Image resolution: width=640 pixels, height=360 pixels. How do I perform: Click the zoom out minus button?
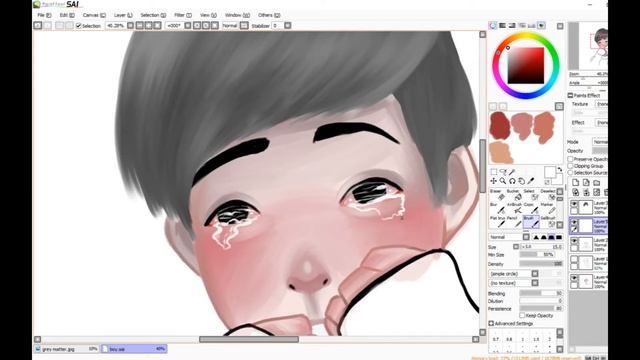(x=140, y=25)
